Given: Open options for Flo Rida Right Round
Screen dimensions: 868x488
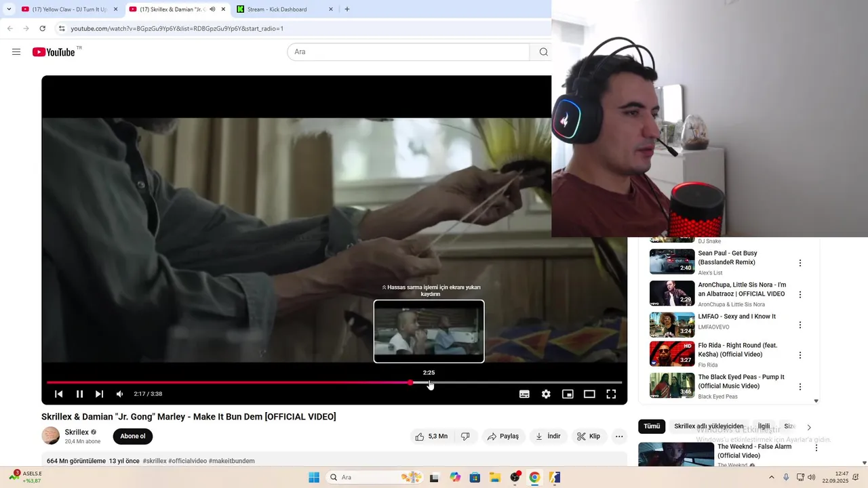Looking at the screenshot, I should 800,355.
